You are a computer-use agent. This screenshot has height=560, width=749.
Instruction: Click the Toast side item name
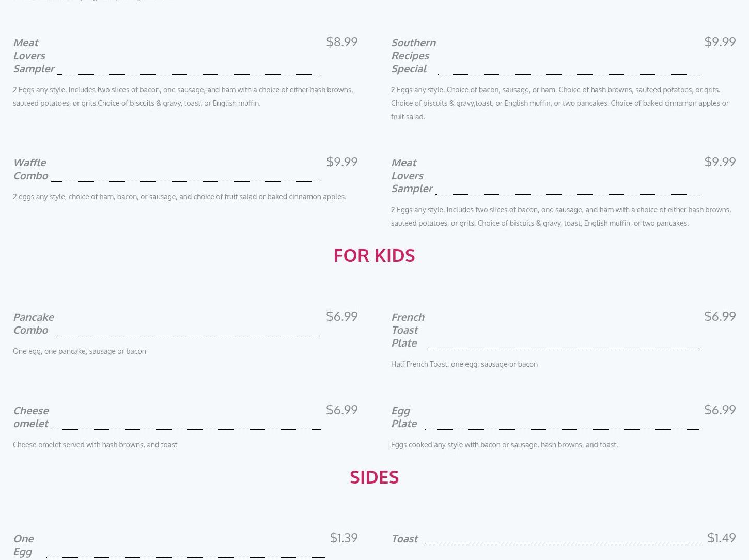pos(404,539)
